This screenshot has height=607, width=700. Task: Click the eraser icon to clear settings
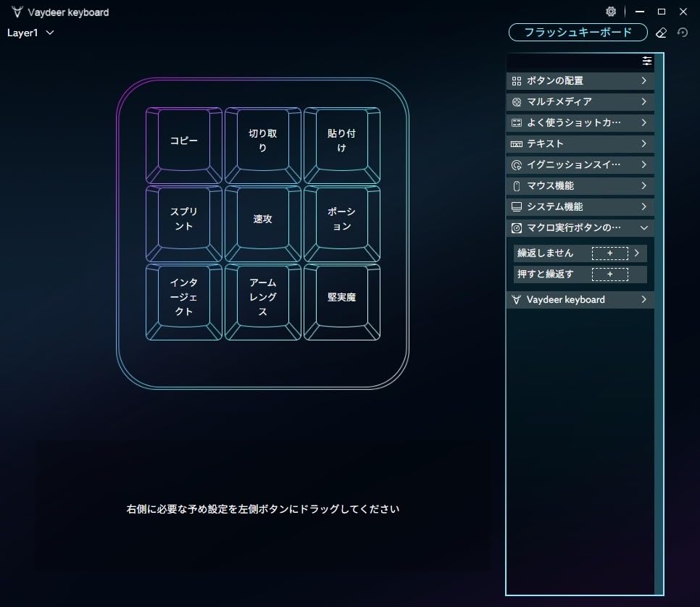pyautogui.click(x=661, y=33)
